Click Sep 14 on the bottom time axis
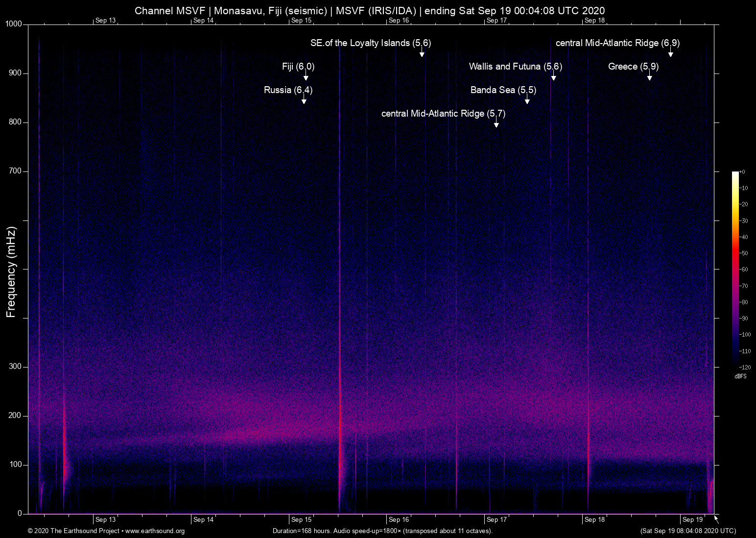756x538 pixels. [204, 520]
